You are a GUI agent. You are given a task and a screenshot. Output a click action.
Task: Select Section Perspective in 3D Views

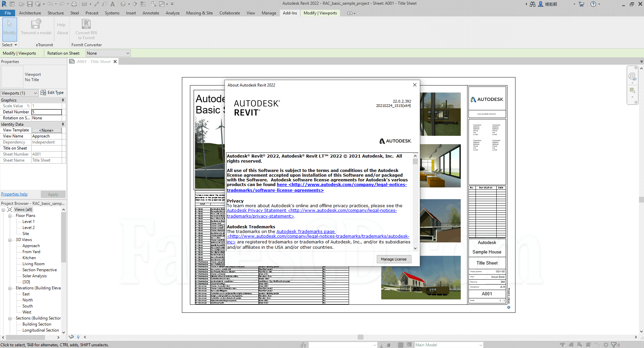coord(40,270)
